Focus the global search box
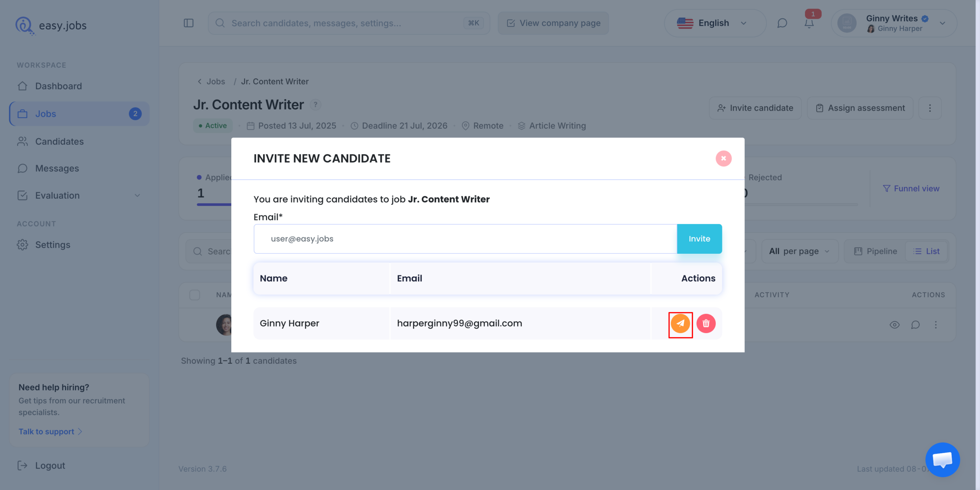 pos(348,23)
